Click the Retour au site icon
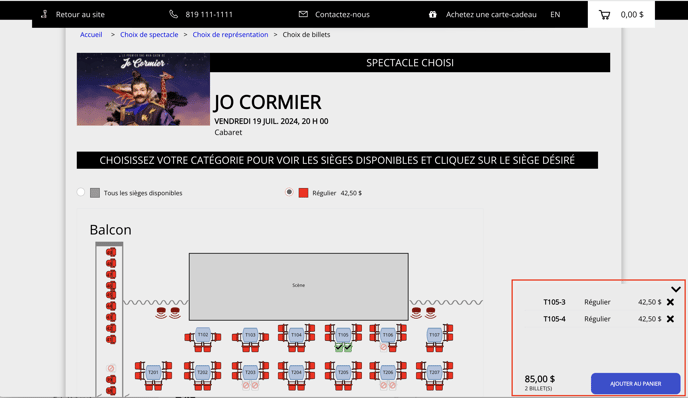688x398 pixels. pos(44,14)
